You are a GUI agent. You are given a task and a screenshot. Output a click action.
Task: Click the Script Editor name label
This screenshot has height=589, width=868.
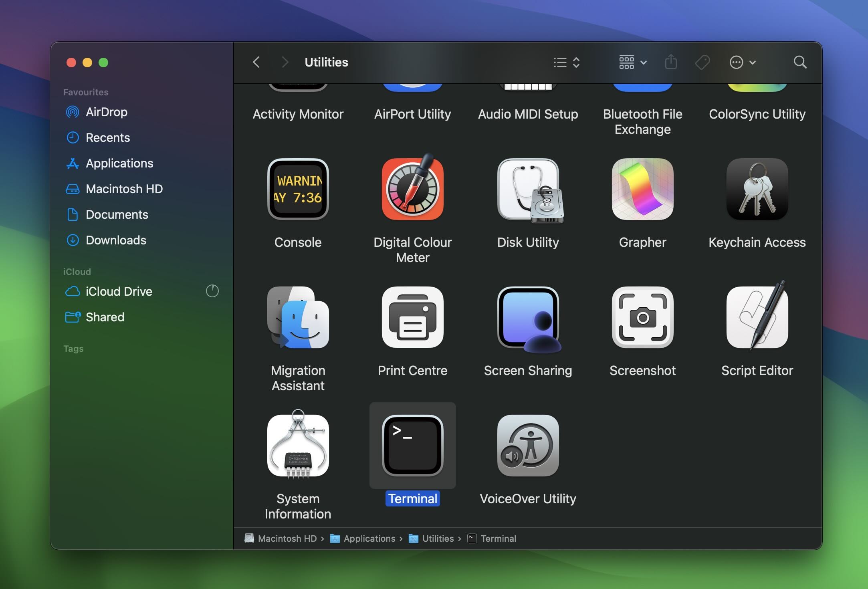[757, 371]
